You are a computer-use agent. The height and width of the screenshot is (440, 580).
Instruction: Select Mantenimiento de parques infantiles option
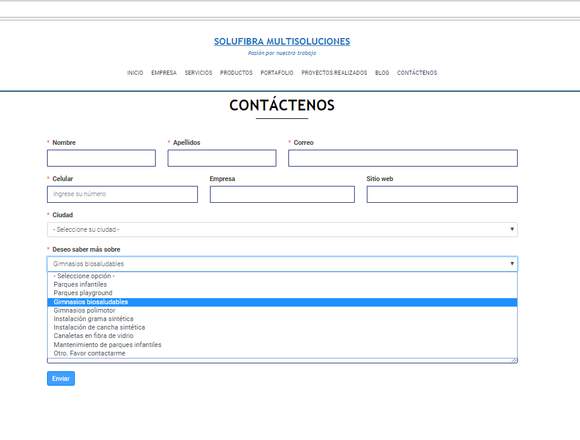(282, 345)
